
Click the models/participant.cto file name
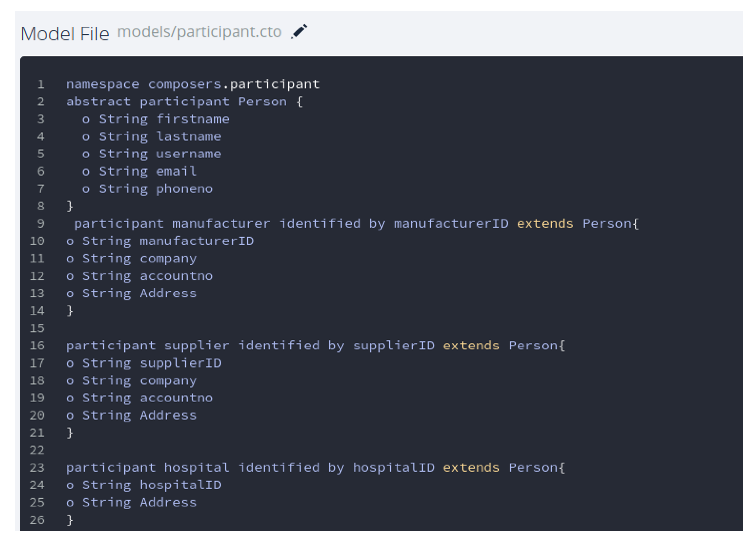coord(199,32)
